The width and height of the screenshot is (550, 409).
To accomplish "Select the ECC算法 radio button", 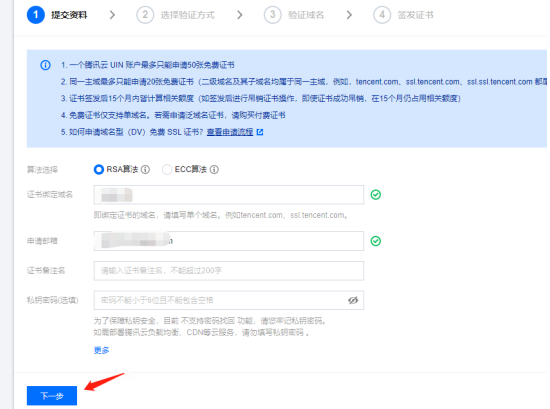I will click(x=167, y=169).
